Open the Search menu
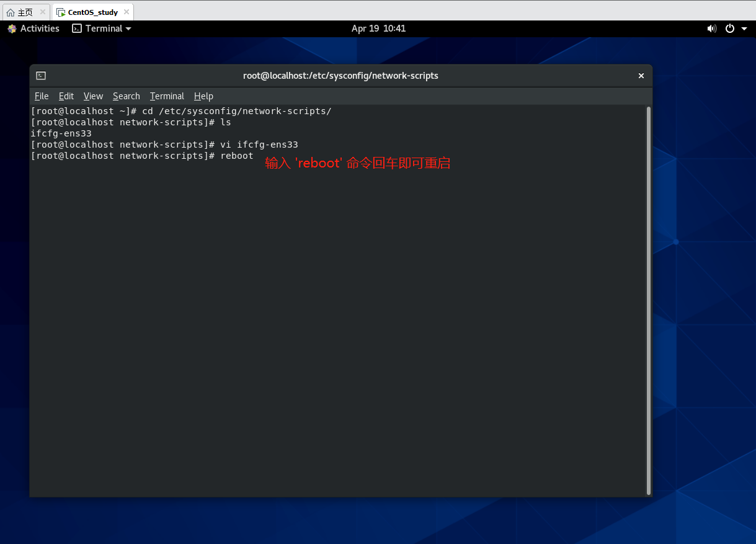The height and width of the screenshot is (544, 756). click(x=126, y=96)
